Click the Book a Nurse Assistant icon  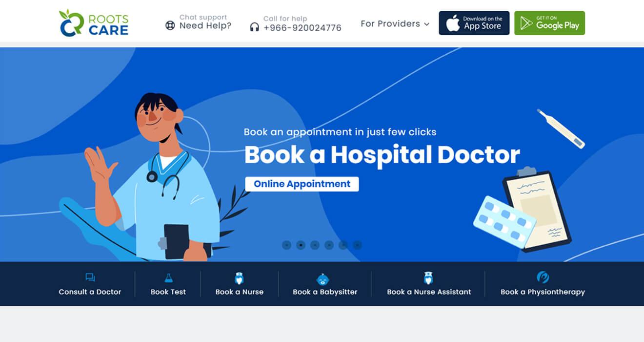point(428,278)
